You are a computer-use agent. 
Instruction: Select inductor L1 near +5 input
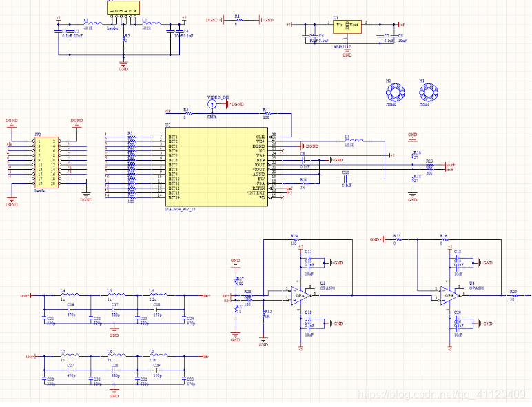pyautogui.click(x=92, y=23)
